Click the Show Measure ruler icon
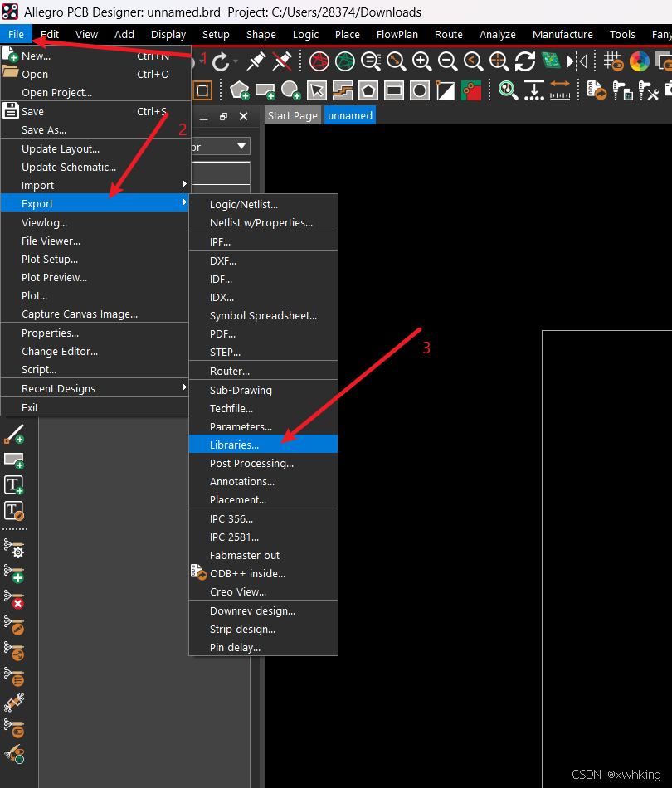The image size is (672, 788). coord(560,91)
